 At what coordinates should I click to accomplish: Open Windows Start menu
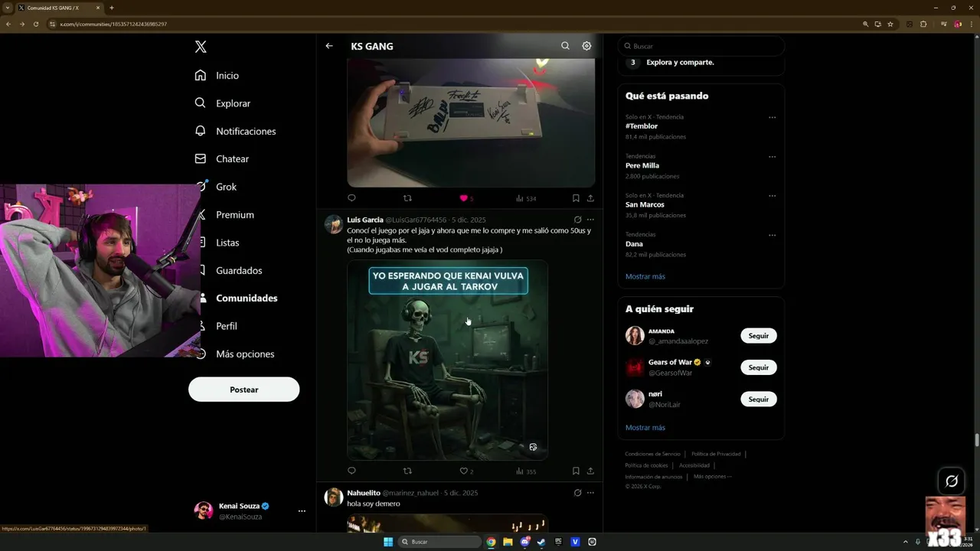click(388, 542)
